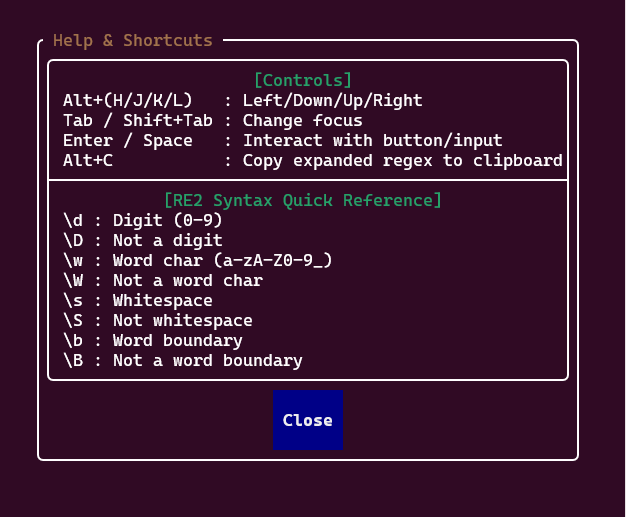The height and width of the screenshot is (518, 626).
Task: Select the [Controls] section heading
Action: pyautogui.click(x=303, y=80)
